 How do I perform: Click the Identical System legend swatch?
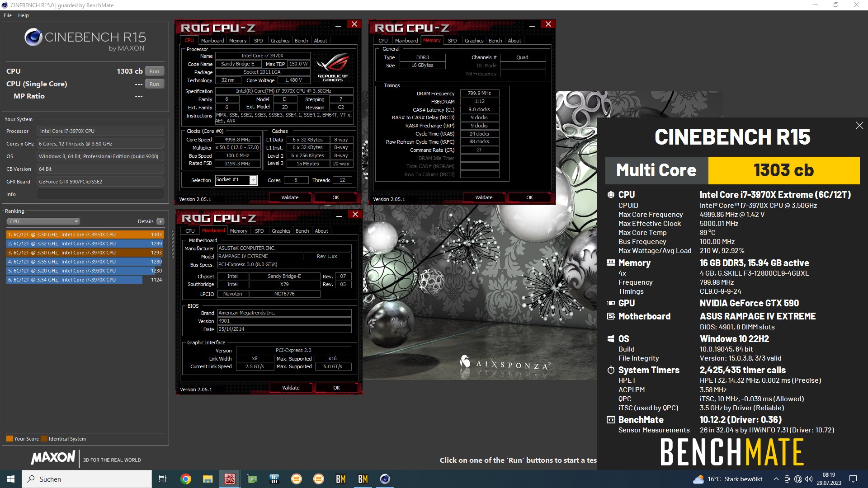[44, 439]
